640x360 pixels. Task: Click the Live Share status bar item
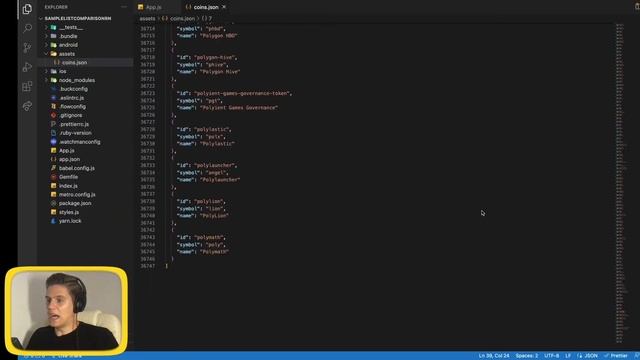click(67, 356)
